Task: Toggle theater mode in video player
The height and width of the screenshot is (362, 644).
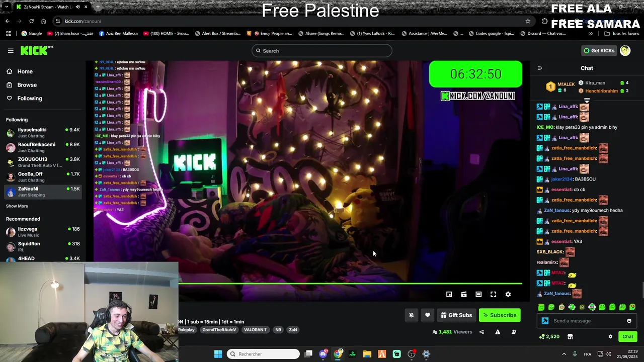Action: [478, 295]
